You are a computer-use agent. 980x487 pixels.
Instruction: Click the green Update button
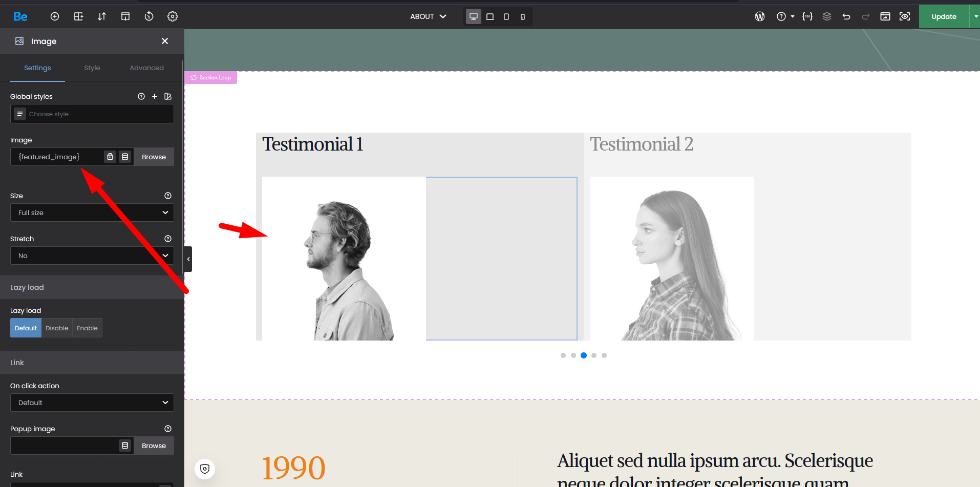(x=944, y=16)
